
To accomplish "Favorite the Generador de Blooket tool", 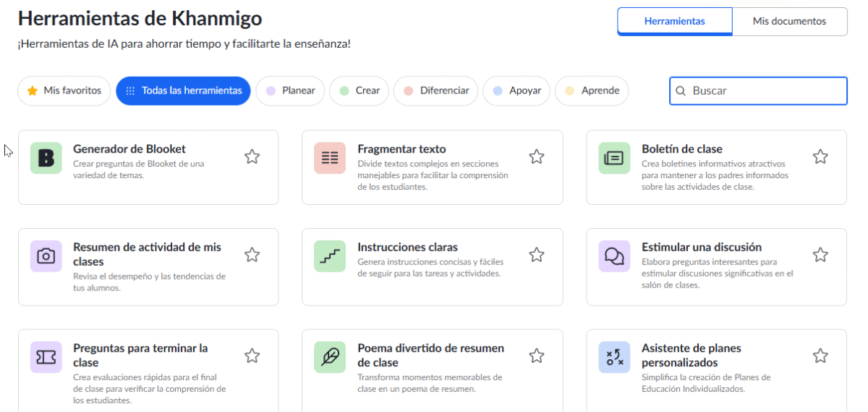I will pos(252,156).
